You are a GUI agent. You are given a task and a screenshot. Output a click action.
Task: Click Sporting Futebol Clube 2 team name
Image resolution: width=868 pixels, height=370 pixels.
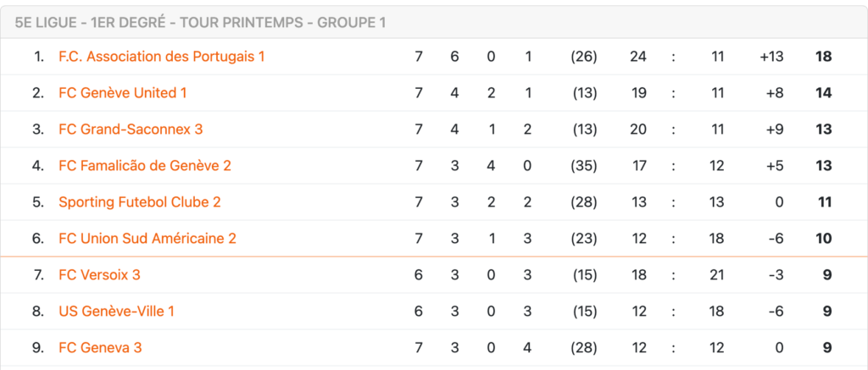(x=140, y=202)
